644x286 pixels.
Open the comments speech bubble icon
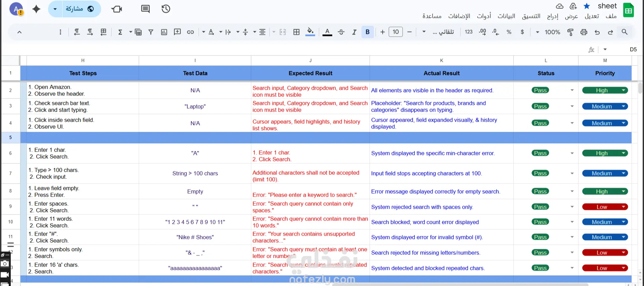pos(145,9)
